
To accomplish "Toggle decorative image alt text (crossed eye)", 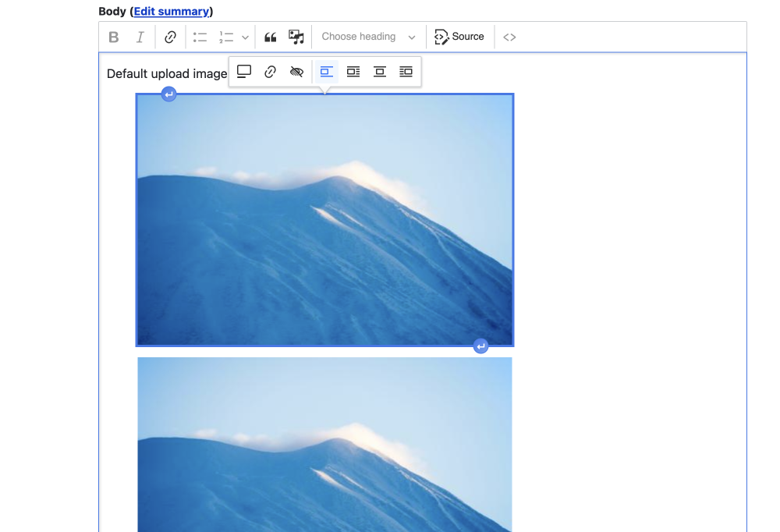I will click(x=296, y=72).
